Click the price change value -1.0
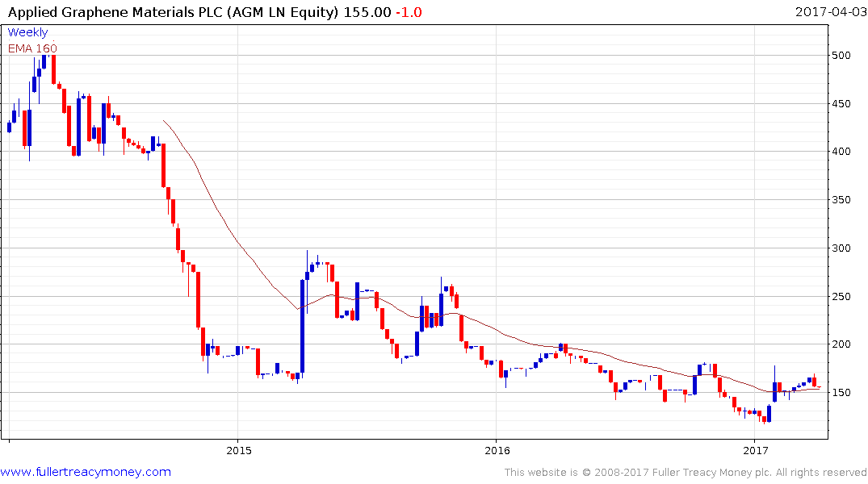The height and width of the screenshot is (484, 868). coord(409,12)
